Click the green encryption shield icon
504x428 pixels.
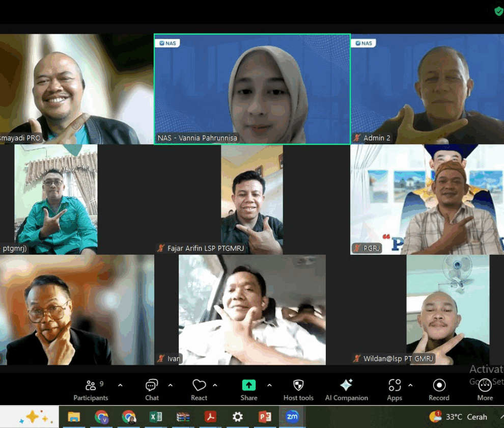(499, 11)
